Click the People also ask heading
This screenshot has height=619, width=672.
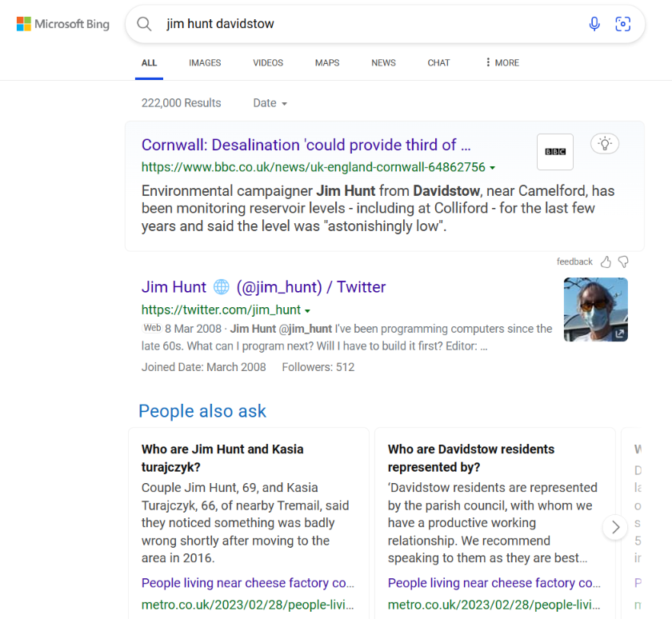(202, 411)
